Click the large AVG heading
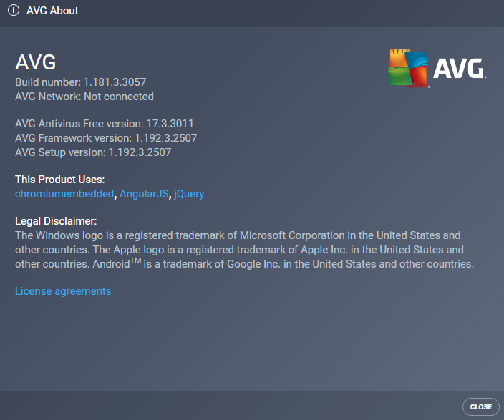The width and height of the screenshot is (504, 420). pos(36,62)
